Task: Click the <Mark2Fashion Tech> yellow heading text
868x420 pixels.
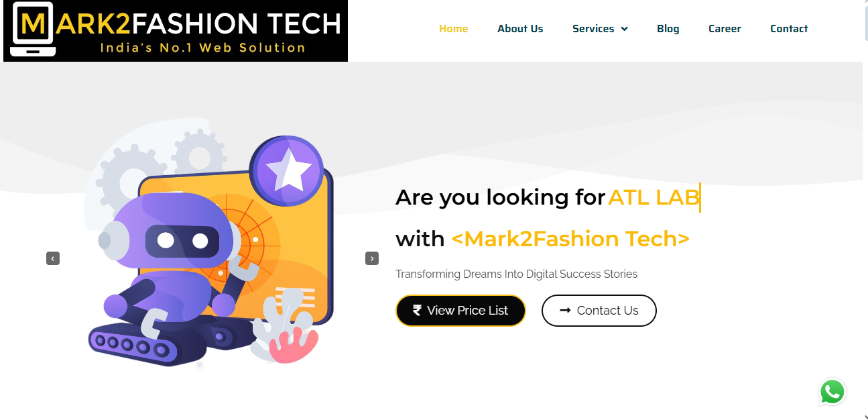Action: (x=570, y=239)
